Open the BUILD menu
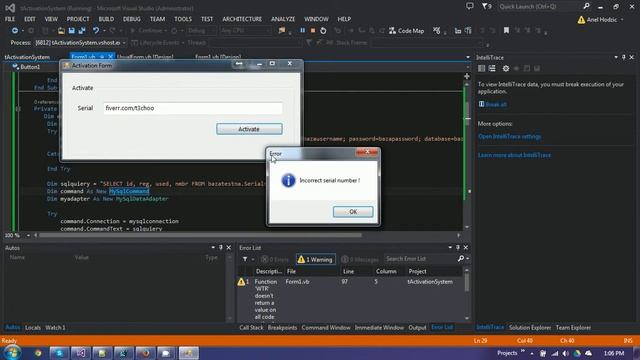 coord(106,19)
